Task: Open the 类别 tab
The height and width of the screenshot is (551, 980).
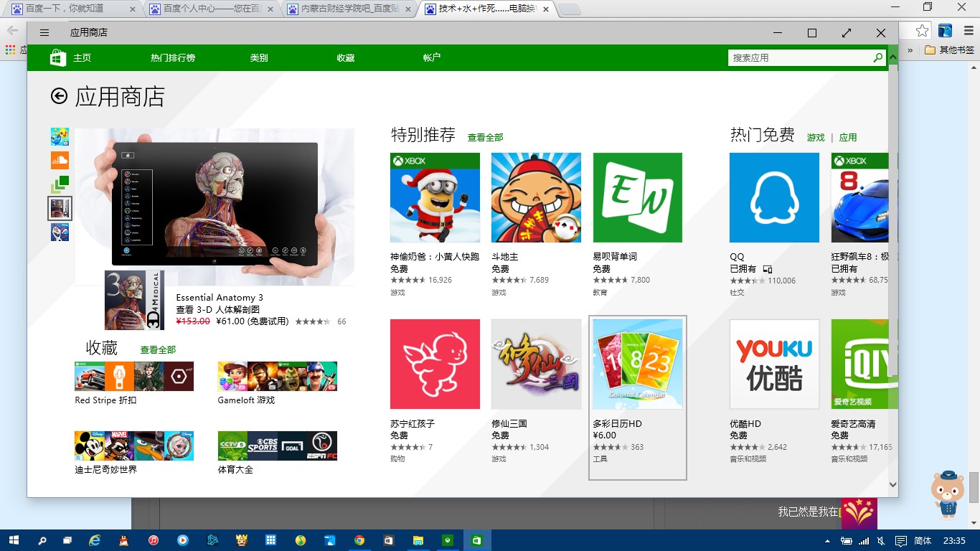Action: (x=259, y=58)
